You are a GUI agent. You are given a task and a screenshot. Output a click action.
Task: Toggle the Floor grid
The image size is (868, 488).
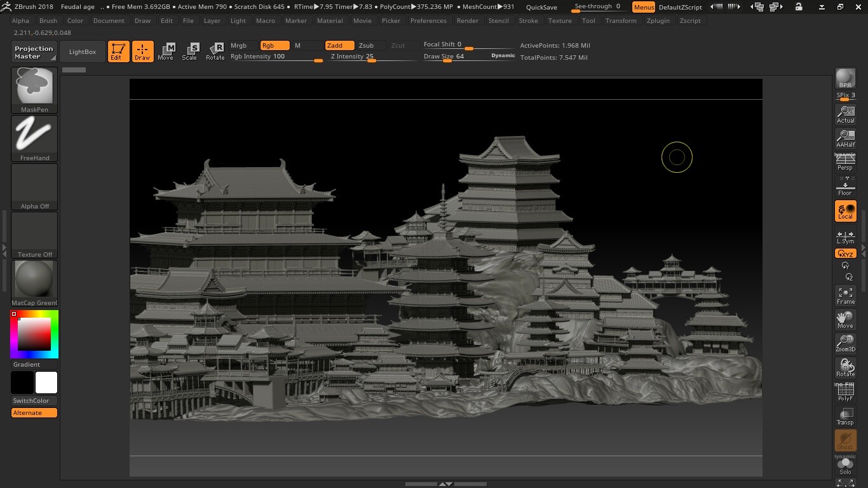point(845,187)
